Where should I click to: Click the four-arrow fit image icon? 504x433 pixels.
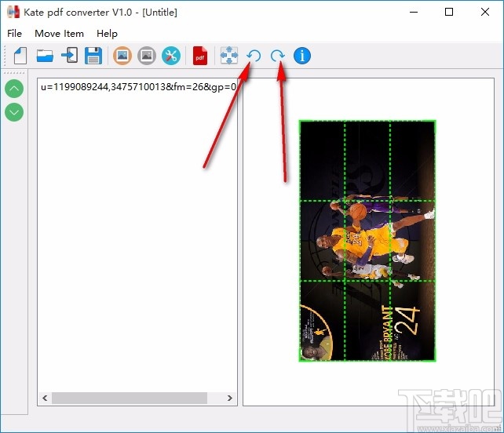coord(229,55)
